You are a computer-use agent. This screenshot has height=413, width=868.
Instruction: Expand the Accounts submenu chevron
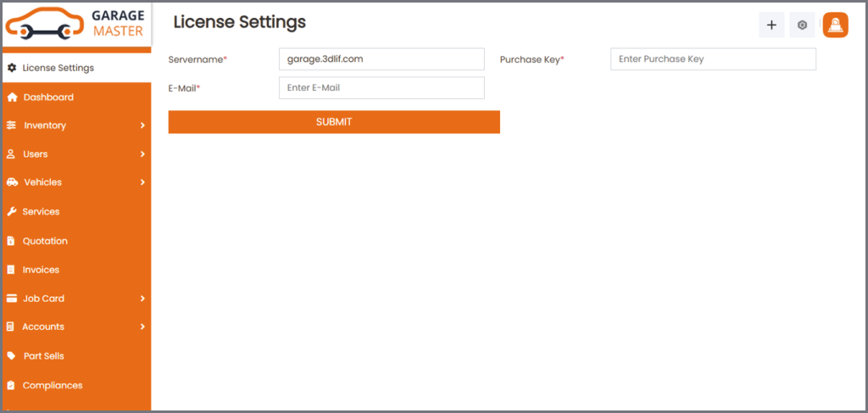(142, 326)
